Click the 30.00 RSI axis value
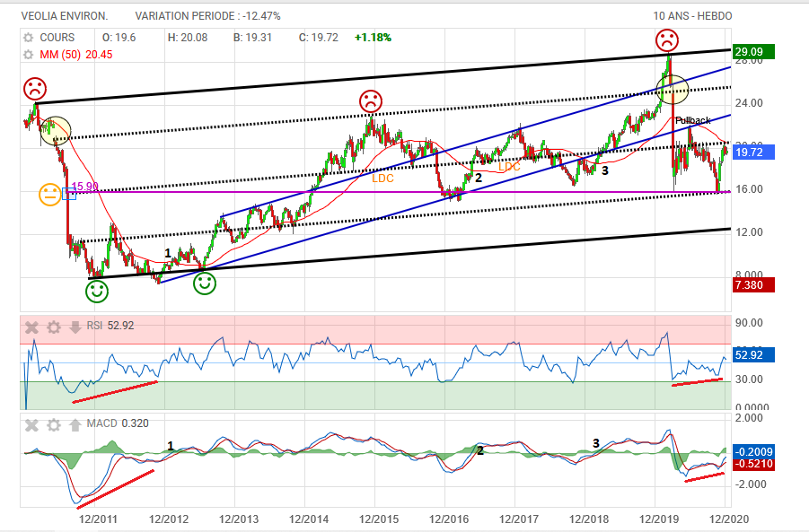 click(x=749, y=379)
